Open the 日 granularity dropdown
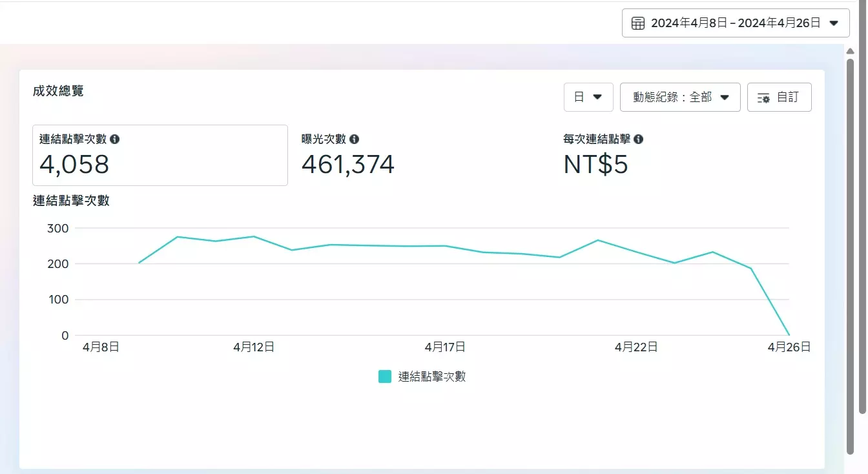868x474 pixels. pos(588,98)
